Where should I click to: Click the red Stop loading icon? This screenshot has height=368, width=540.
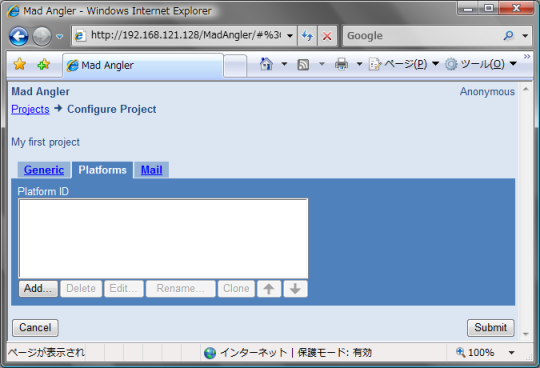coord(327,35)
